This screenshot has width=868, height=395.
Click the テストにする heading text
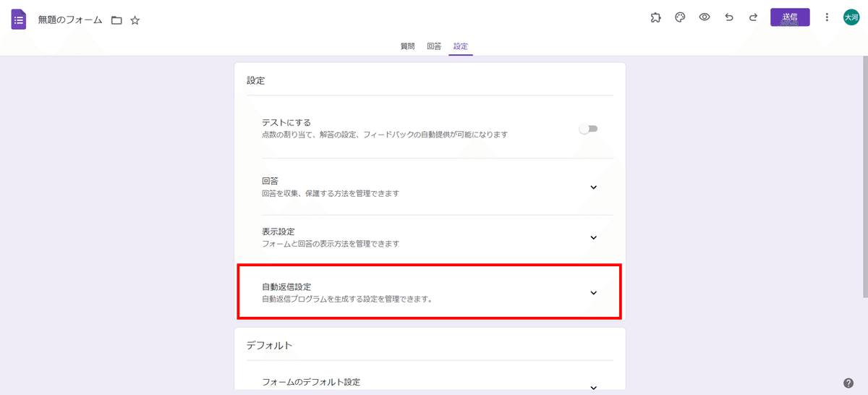[286, 123]
